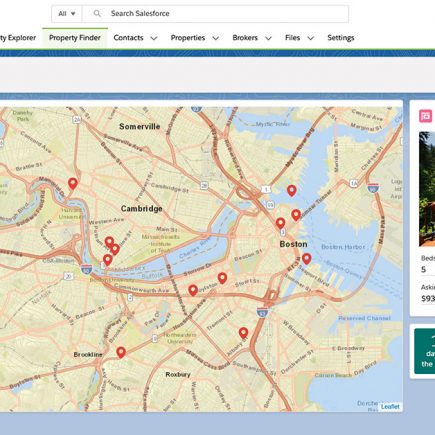
Task: Click the green days-on-market card
Action: 425,351
